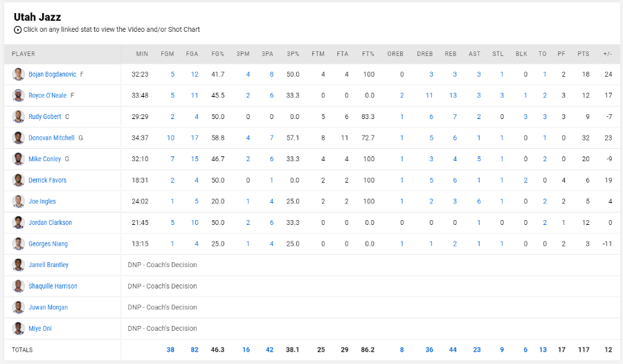Click the PLAYER column header
Viewport: 623px width, 364px height.
coord(24,54)
